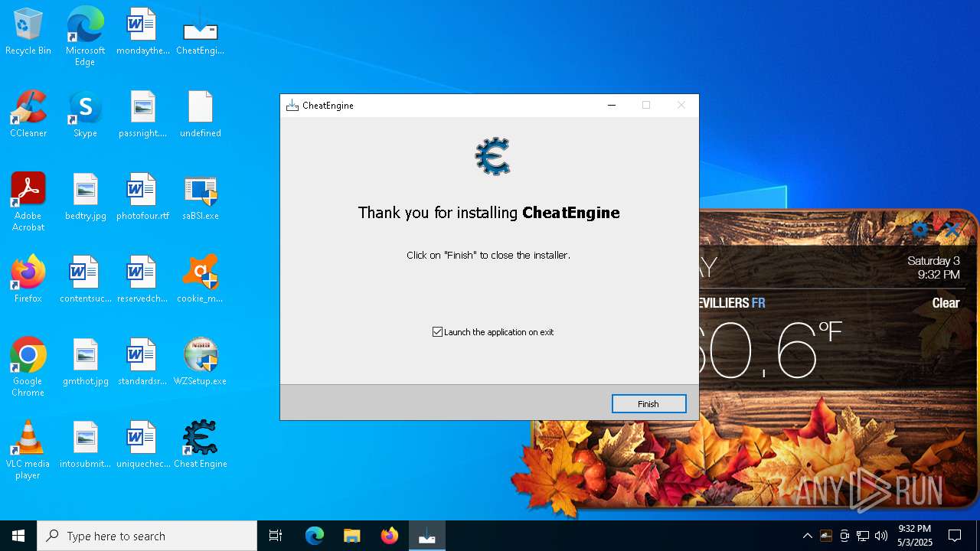Open the notification center icon
The height and width of the screenshot is (551, 980).
[955, 536]
